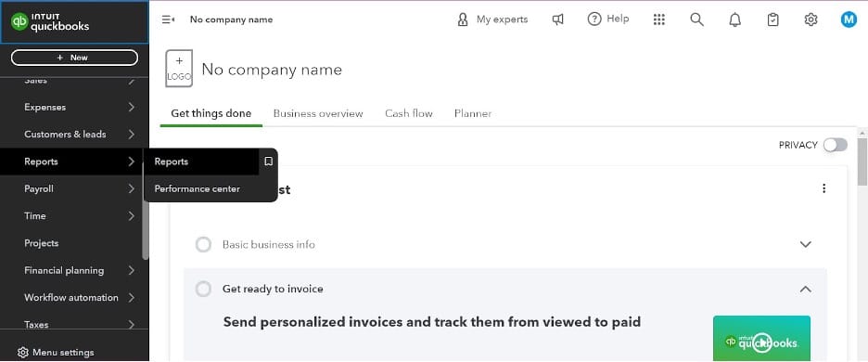Open Workflow automation menu item

pos(70,297)
